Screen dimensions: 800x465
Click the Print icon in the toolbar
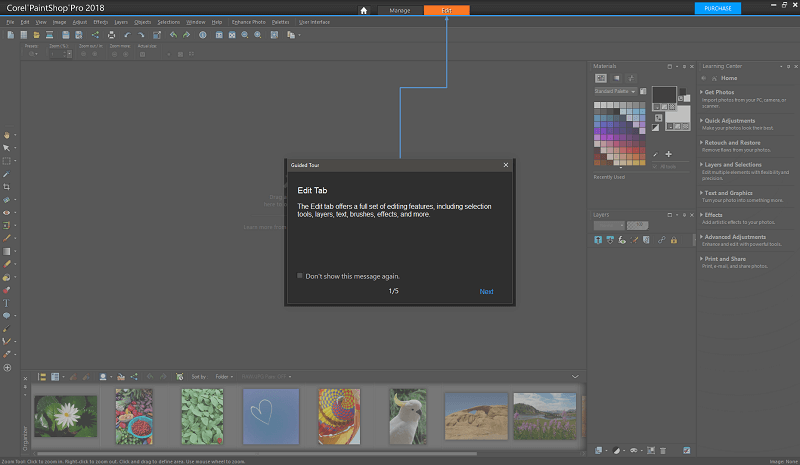tap(111, 35)
